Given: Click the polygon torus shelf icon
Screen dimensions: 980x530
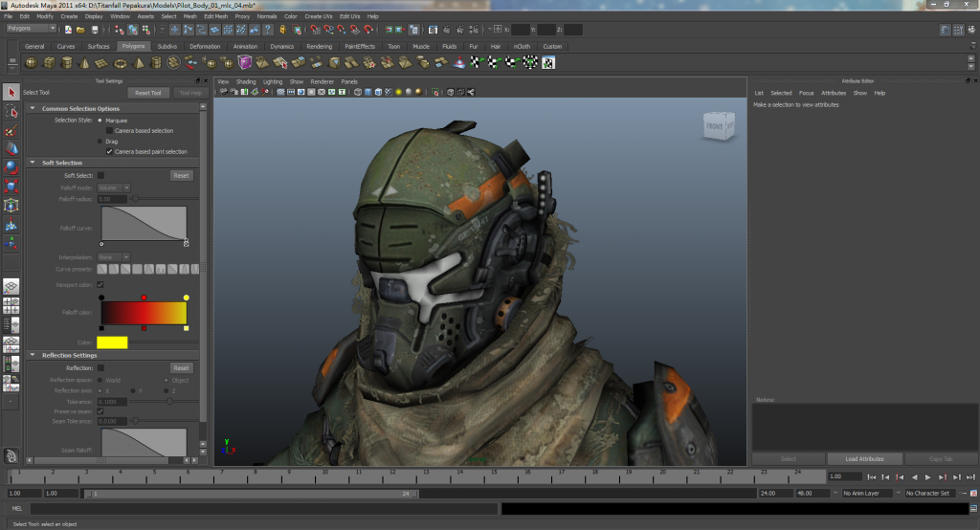Looking at the screenshot, I should 122,63.
